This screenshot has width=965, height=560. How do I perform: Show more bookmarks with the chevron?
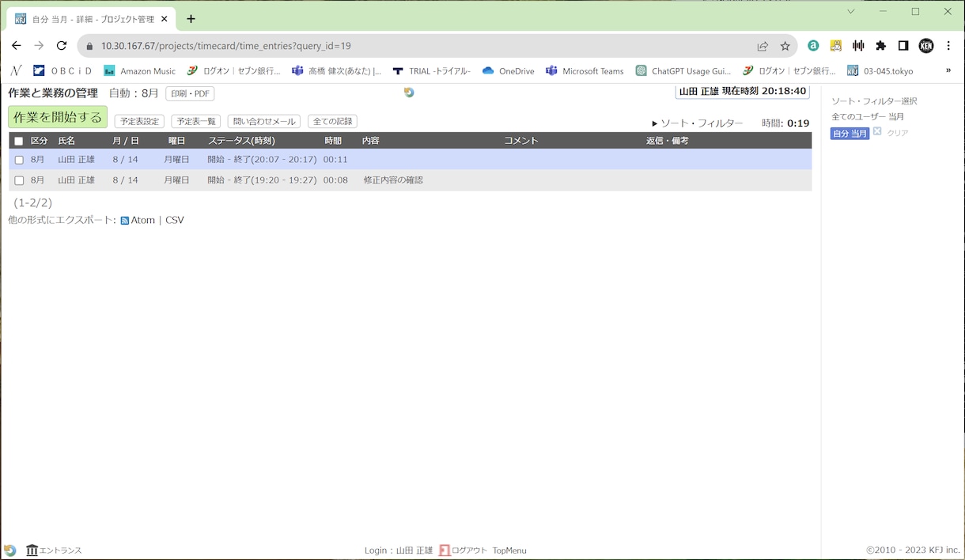pos(948,70)
